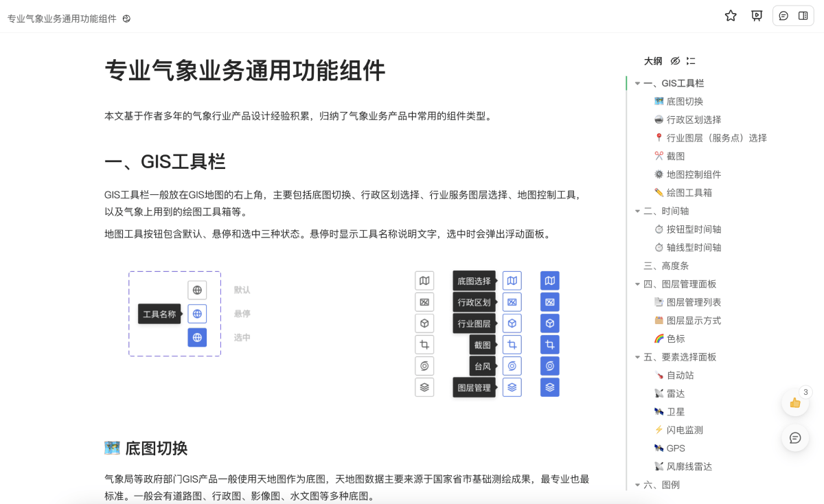Go to 卫星 in the outline
The width and height of the screenshot is (824, 504).
click(669, 412)
